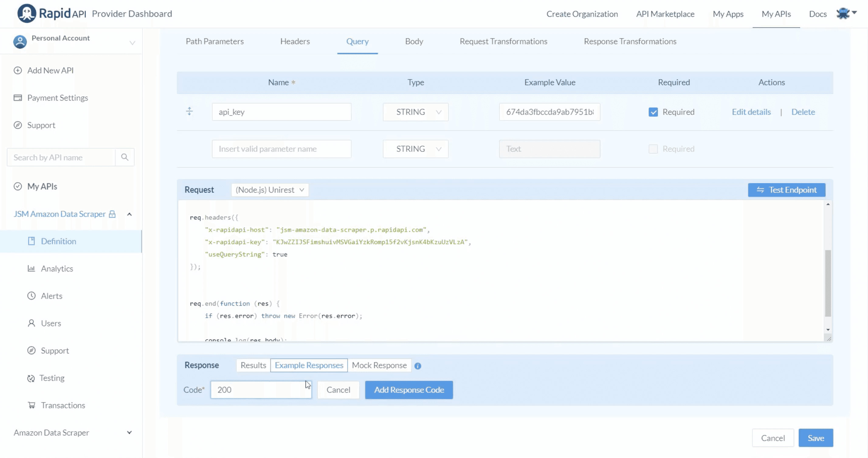This screenshot has height=458, width=868.
Task: Click the arrows icon on Test Endpoint
Action: point(760,190)
